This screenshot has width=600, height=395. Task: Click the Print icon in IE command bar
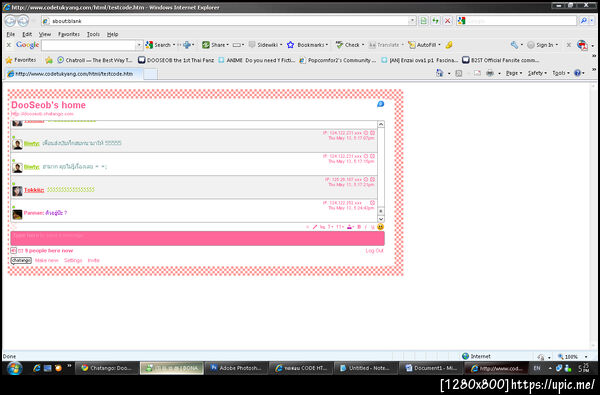click(x=489, y=73)
